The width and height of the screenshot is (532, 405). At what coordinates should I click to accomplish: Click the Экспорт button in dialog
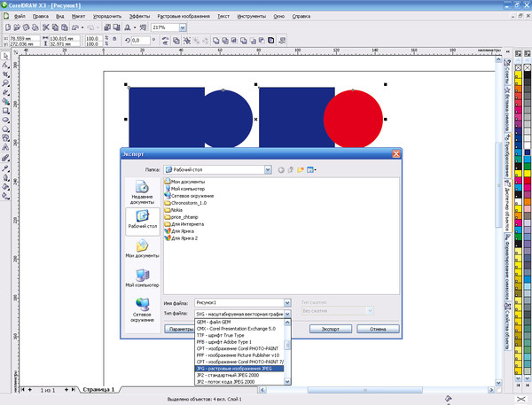(331, 329)
